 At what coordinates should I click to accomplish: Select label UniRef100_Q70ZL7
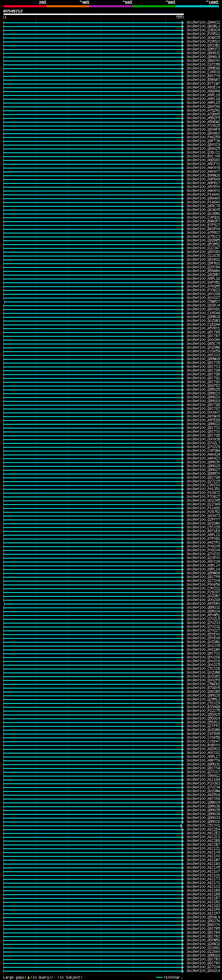[203, 443]
